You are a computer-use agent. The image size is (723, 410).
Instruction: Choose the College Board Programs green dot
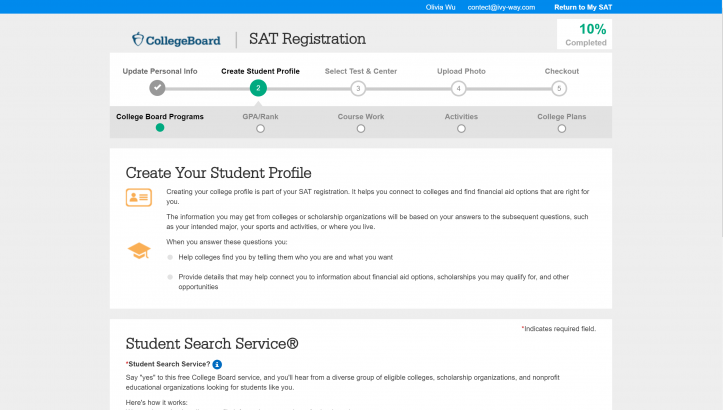[160, 128]
